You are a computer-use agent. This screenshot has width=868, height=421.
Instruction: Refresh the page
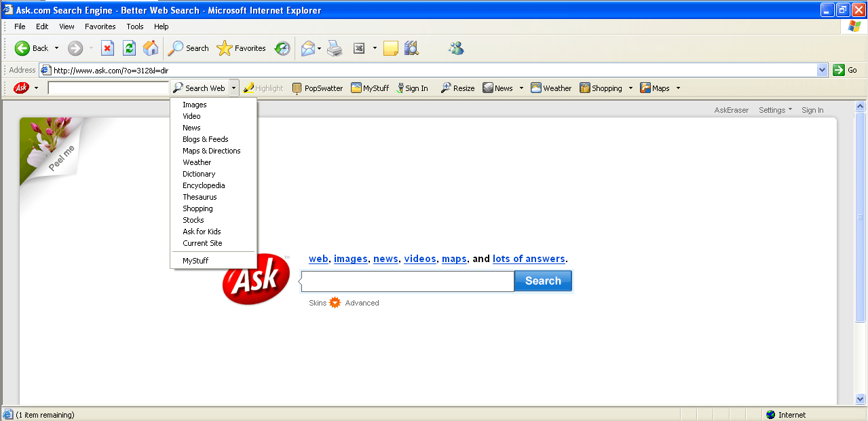(129, 48)
